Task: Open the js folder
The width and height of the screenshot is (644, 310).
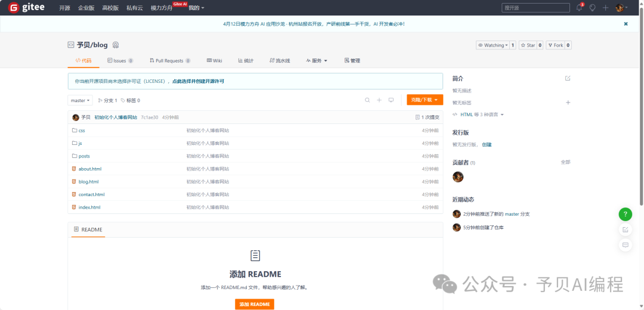Action: (80, 143)
